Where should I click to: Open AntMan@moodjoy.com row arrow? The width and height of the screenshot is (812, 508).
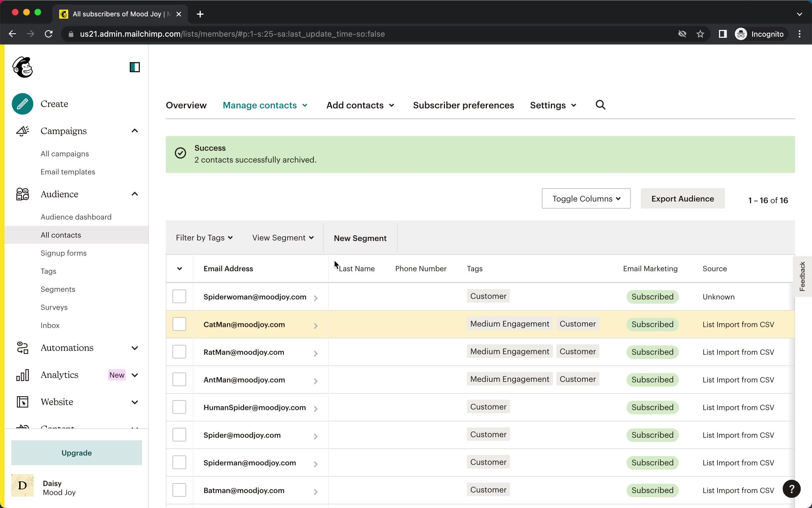[315, 381]
